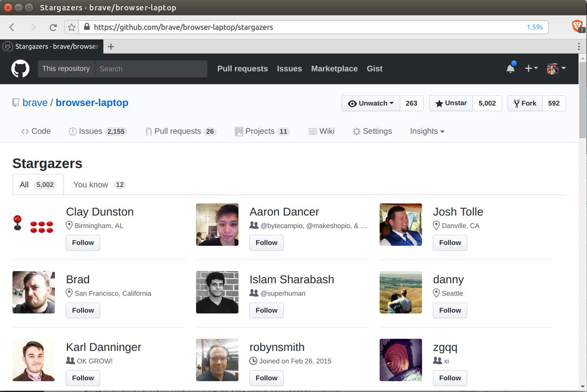
Task: Follow Josh Tolle
Action: pyautogui.click(x=450, y=242)
